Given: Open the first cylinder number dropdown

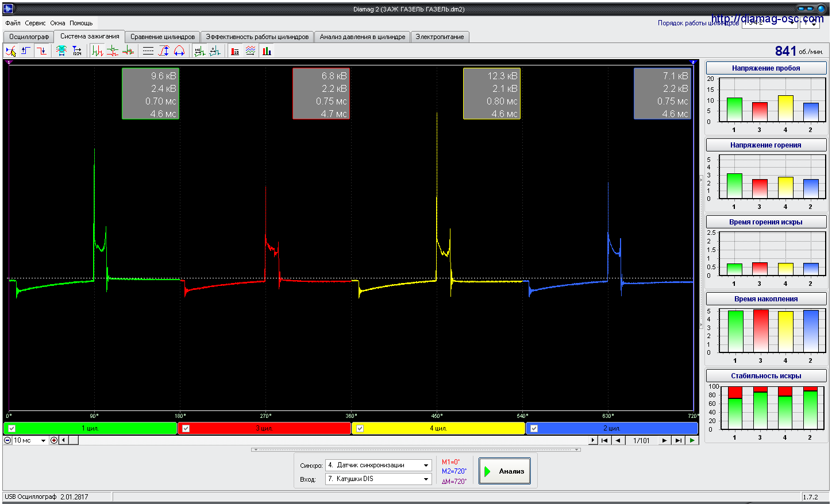Looking at the screenshot, I should click(x=810, y=23).
